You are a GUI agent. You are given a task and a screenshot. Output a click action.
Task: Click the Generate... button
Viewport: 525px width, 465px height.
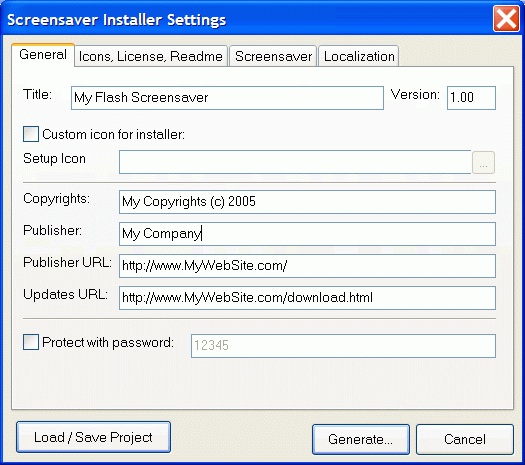click(361, 439)
